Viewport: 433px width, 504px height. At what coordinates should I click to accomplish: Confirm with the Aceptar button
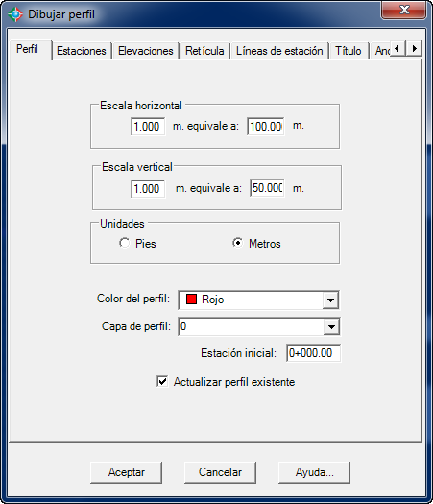[127, 472]
